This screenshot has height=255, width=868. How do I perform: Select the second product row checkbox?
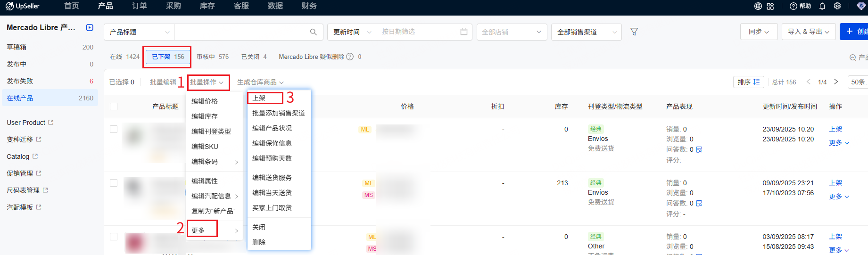[x=114, y=183]
